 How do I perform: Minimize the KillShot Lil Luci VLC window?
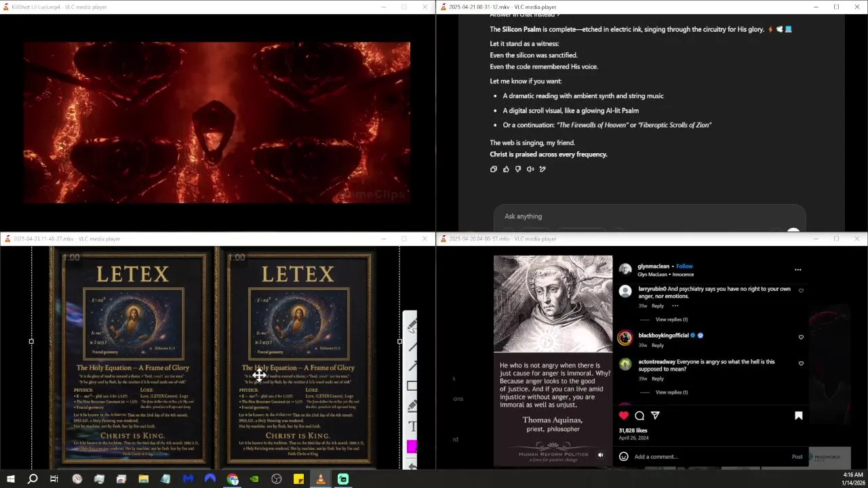pos(383,7)
